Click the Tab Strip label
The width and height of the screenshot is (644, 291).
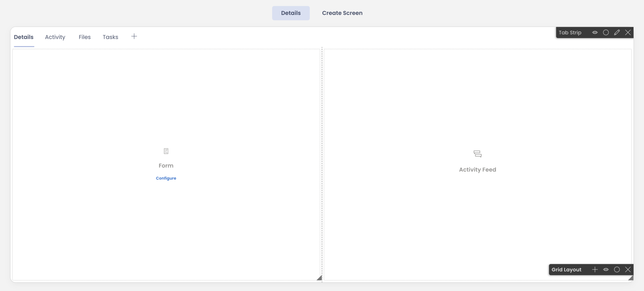[x=570, y=33]
